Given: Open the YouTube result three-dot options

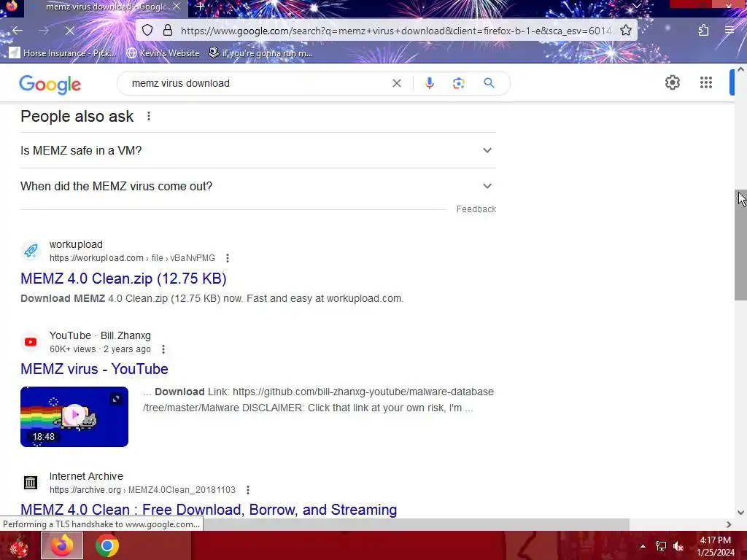Looking at the screenshot, I should tap(163, 349).
